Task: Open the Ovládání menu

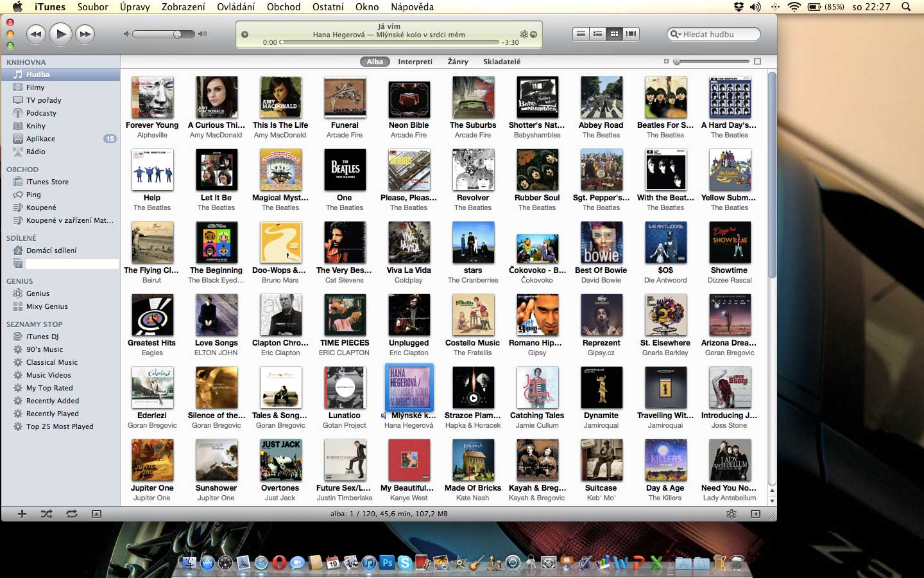Action: point(236,7)
